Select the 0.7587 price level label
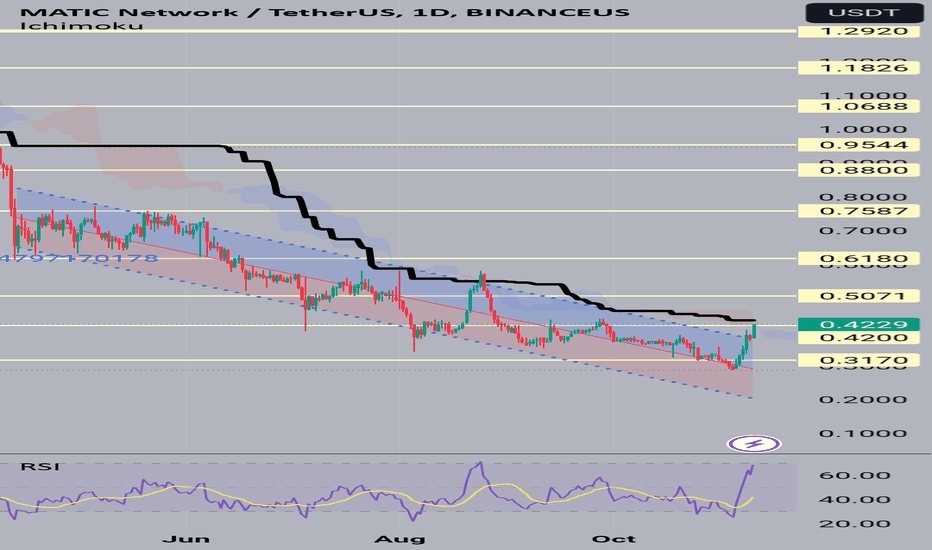This screenshot has height=550, width=932. [858, 211]
